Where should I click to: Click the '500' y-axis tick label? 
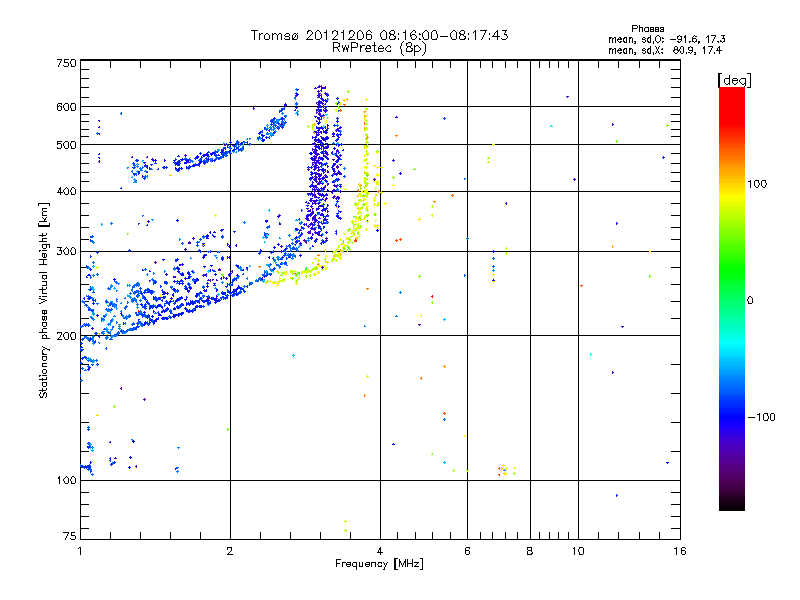tap(67, 145)
